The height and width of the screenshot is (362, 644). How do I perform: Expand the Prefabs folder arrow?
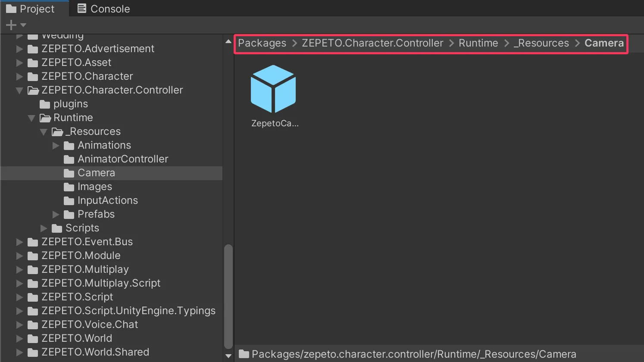[x=56, y=215]
